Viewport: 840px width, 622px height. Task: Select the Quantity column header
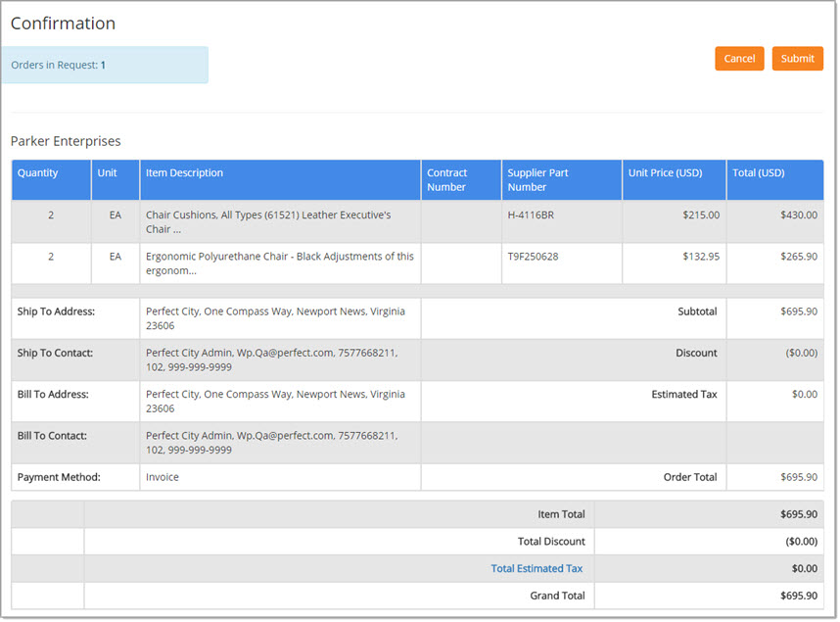(38, 173)
